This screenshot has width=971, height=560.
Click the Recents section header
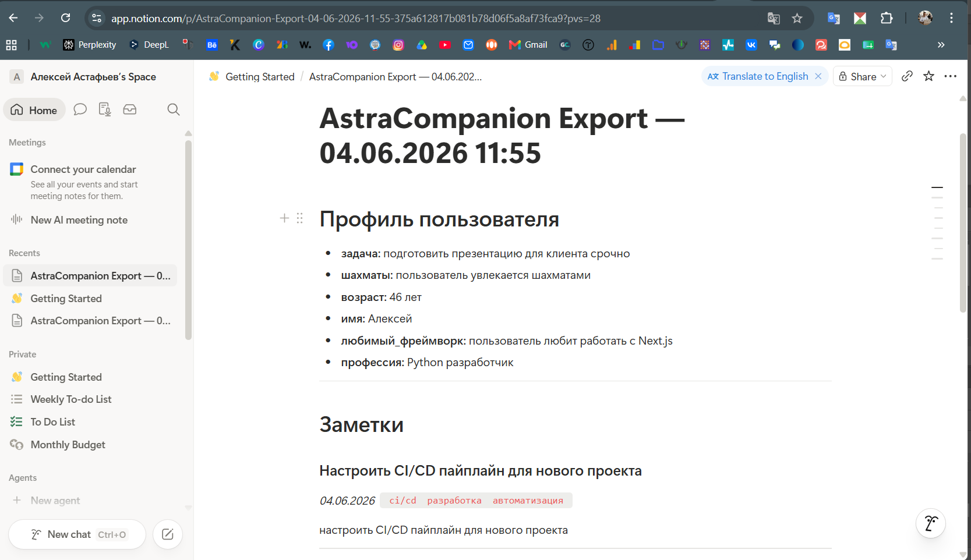pos(24,253)
